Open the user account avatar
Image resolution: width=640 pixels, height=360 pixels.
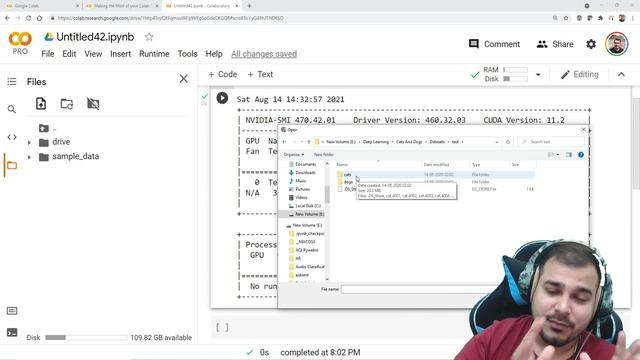point(616,44)
